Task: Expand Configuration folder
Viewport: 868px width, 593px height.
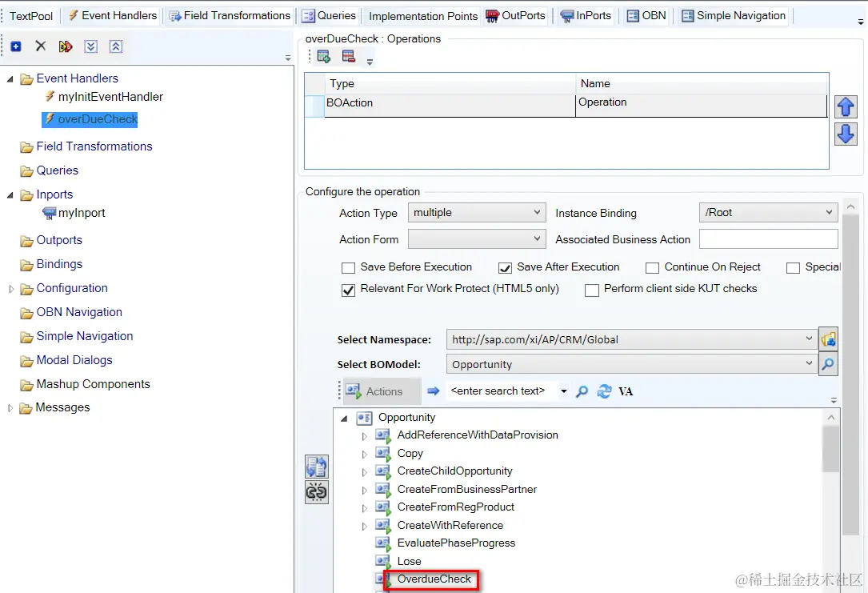Action: (10, 289)
